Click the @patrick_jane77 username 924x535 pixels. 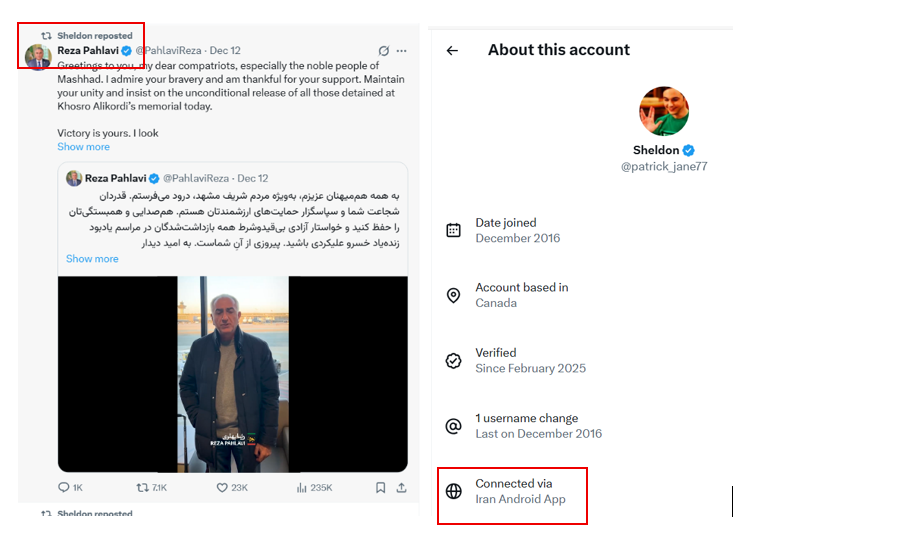[663, 167]
